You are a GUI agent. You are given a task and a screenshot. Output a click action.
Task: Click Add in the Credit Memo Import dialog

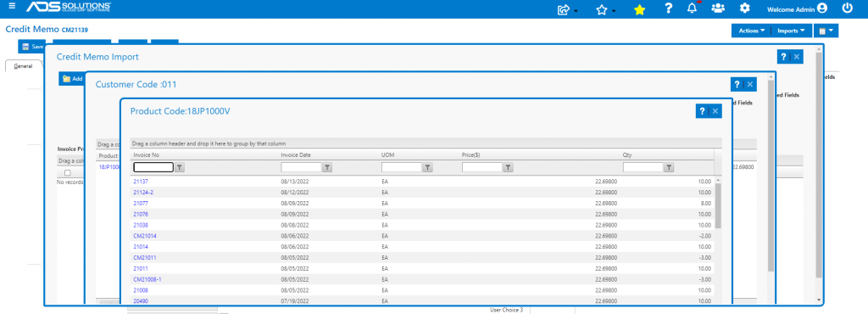click(72, 79)
